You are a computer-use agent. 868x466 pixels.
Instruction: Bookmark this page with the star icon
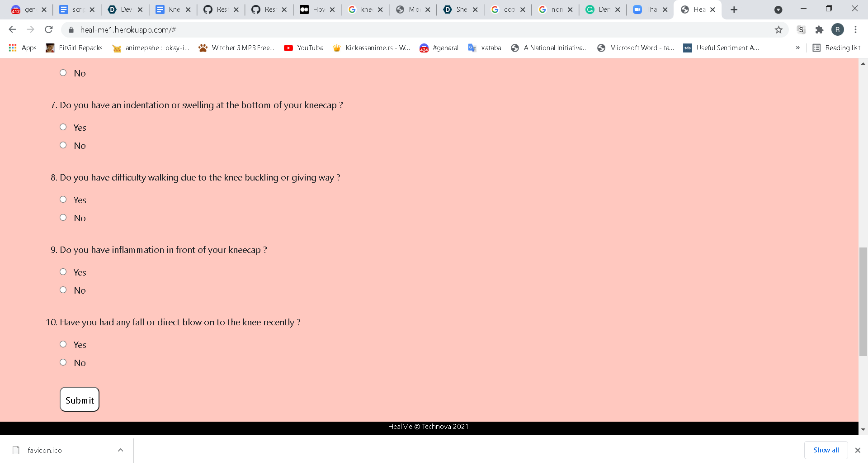point(778,30)
